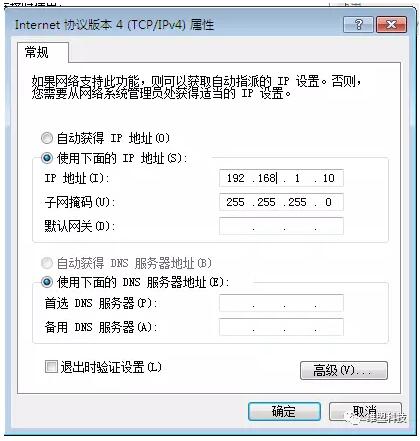Click the help question mark button

click(x=358, y=25)
